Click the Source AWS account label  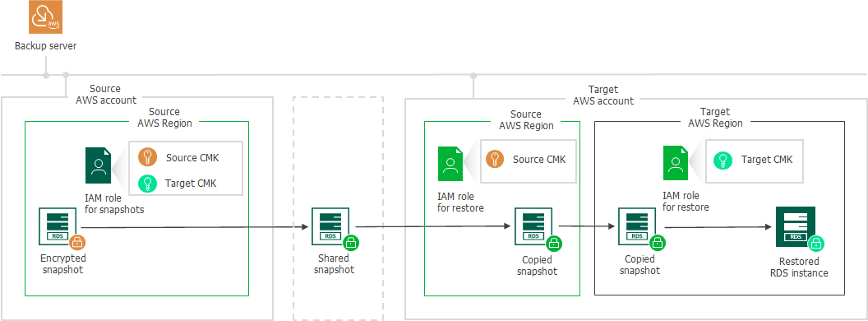[x=105, y=95]
